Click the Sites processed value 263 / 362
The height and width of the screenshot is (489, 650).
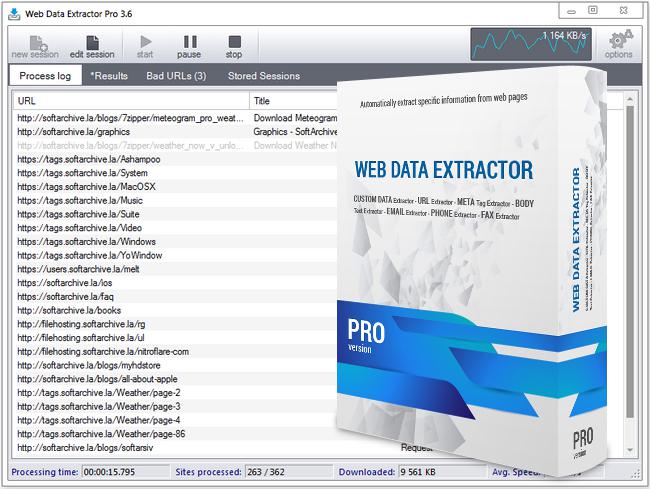289,472
